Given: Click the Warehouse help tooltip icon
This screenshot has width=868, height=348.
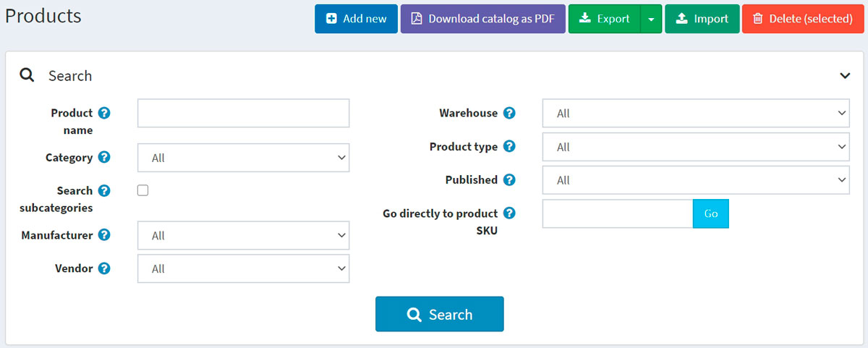Looking at the screenshot, I should (509, 113).
